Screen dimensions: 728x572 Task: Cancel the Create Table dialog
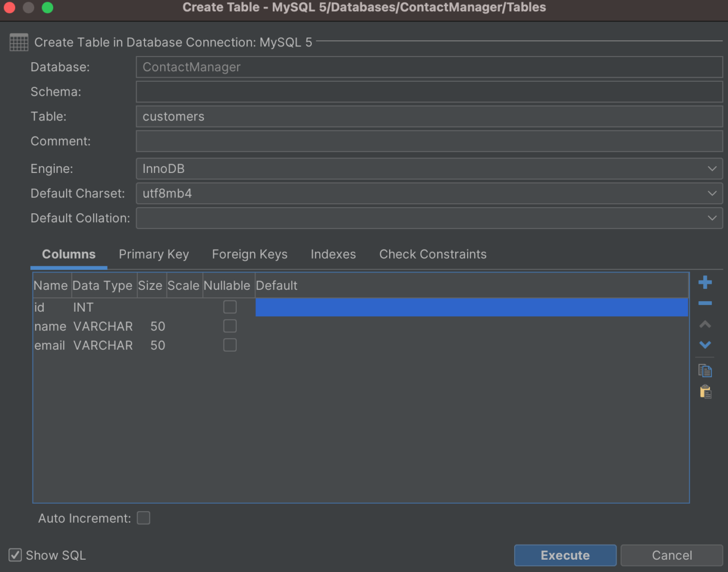671,555
